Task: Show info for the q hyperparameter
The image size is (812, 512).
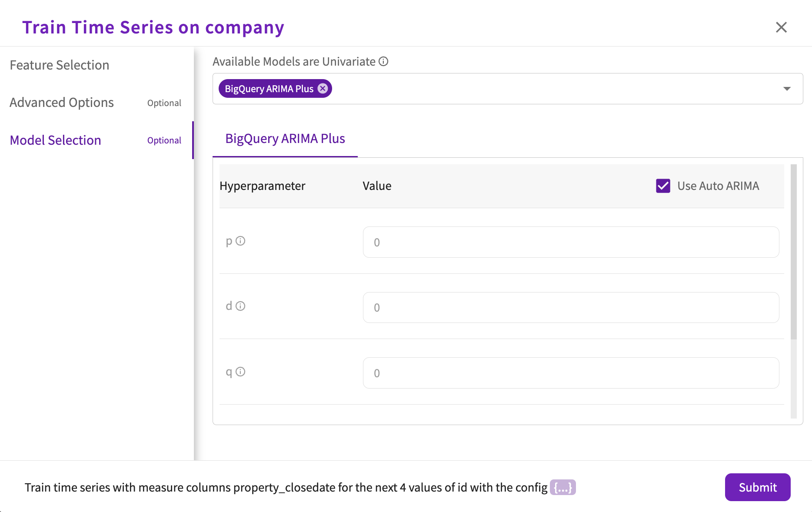Action: click(240, 372)
